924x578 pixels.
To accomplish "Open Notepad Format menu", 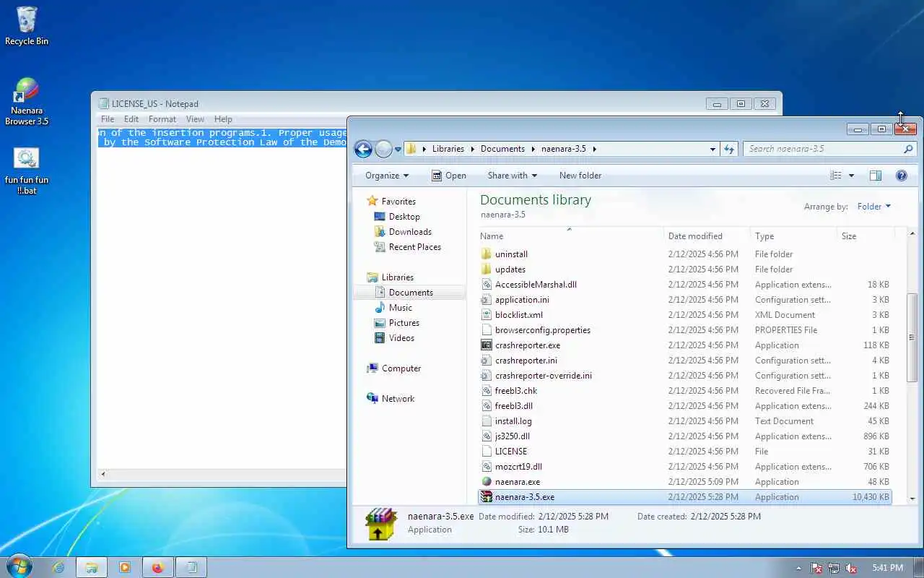I will point(162,119).
